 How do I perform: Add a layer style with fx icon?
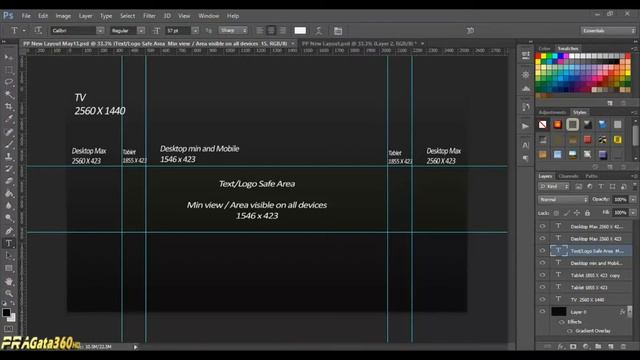click(560, 347)
